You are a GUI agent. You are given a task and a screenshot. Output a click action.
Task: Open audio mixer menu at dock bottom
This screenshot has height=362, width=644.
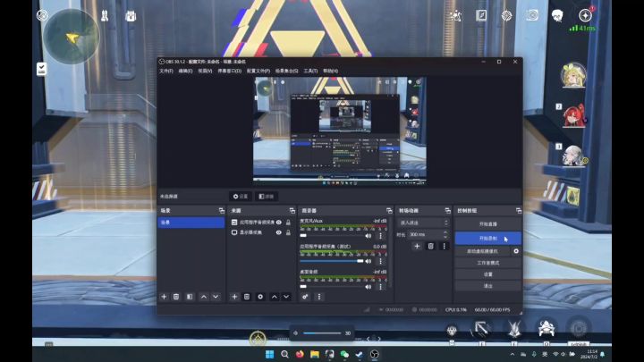tap(319, 297)
